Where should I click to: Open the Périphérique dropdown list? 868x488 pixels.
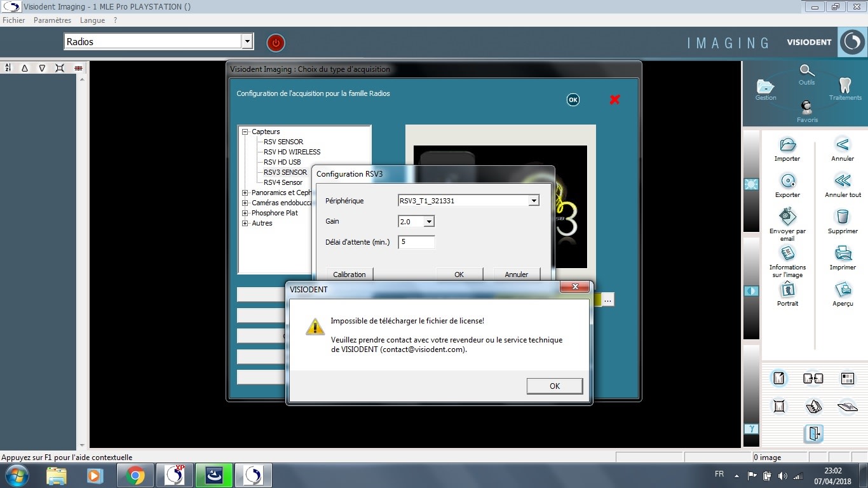coord(533,201)
